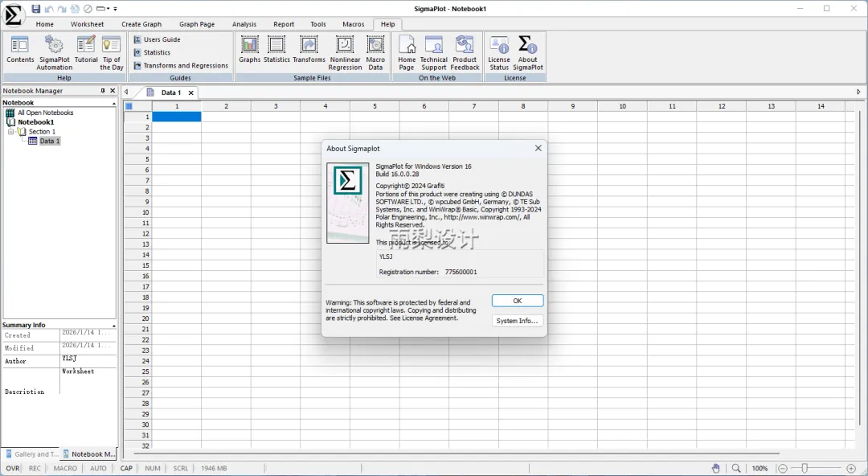Open the Report ribbon tab
Screen dimensions: 868x476
pyautogui.click(x=284, y=24)
